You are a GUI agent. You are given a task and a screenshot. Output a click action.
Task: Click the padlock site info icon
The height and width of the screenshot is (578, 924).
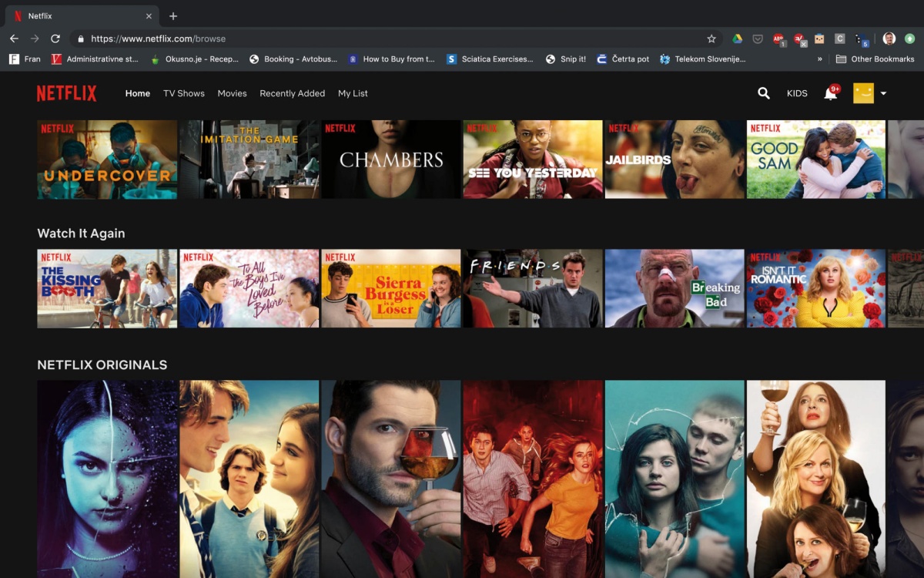click(80, 39)
